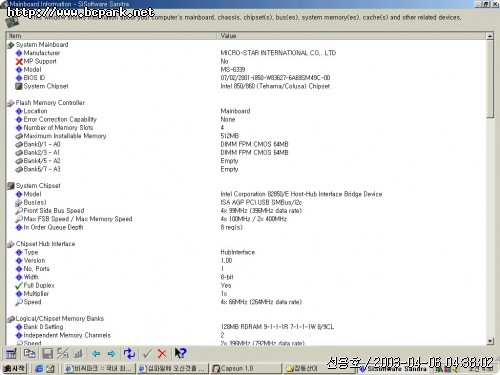The width and height of the screenshot is (500, 375).
Task: Switch to 십파일배 browser taskbar button
Action: [x=173, y=368]
